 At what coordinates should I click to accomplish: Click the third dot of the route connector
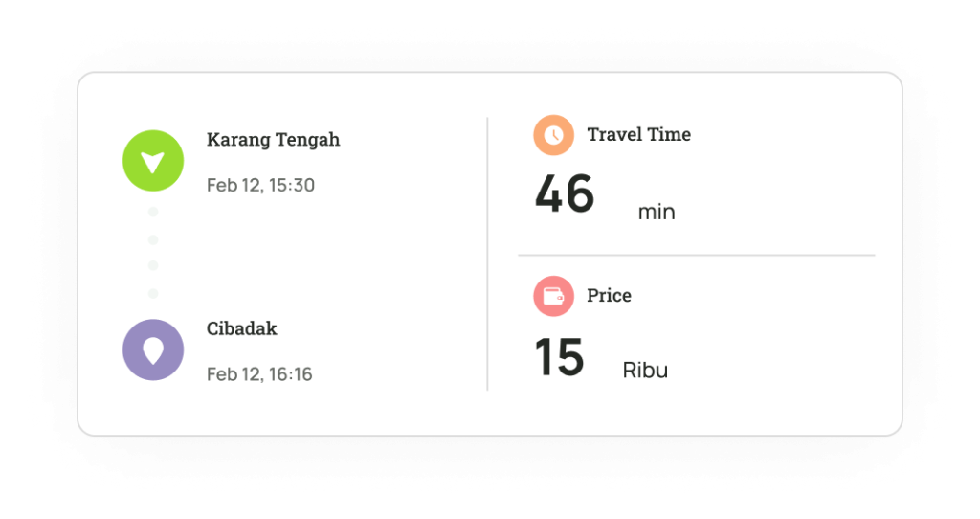pos(153,265)
